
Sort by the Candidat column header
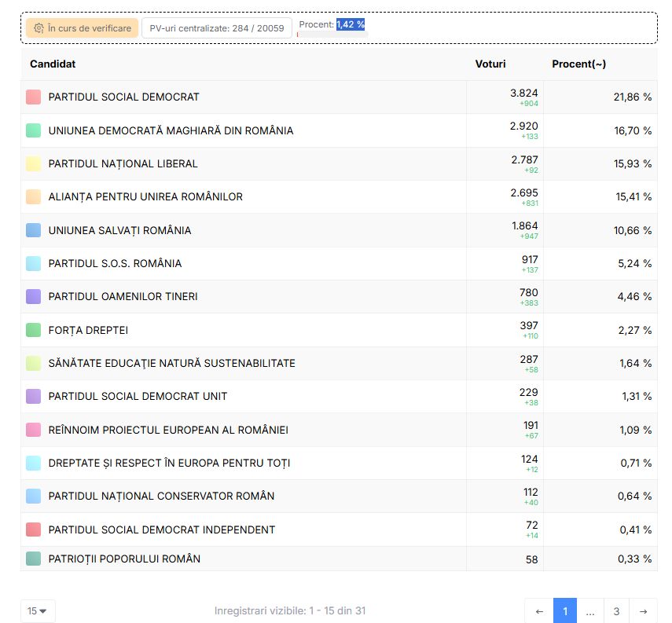pos(53,64)
